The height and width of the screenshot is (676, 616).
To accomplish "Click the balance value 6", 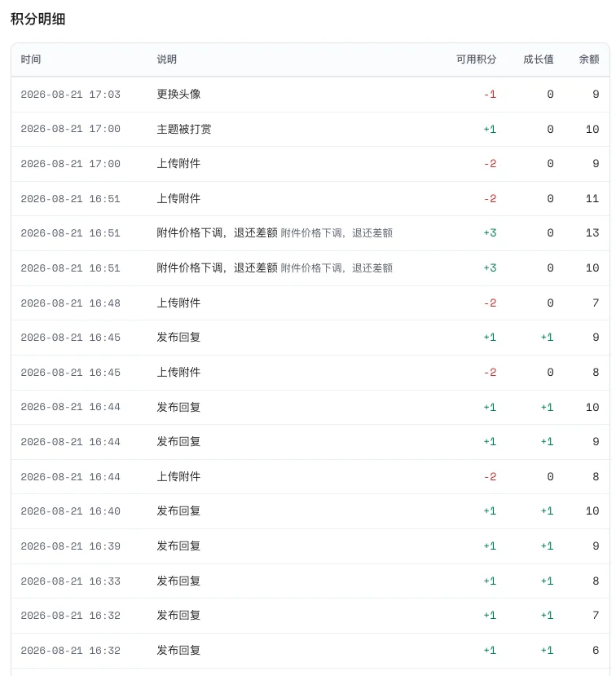I will pyautogui.click(x=596, y=651).
